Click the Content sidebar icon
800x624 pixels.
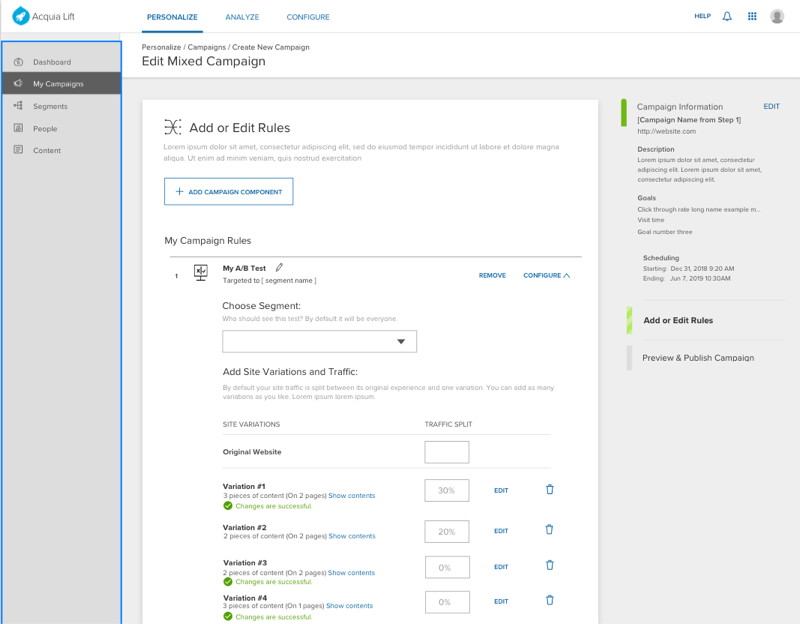pos(18,149)
